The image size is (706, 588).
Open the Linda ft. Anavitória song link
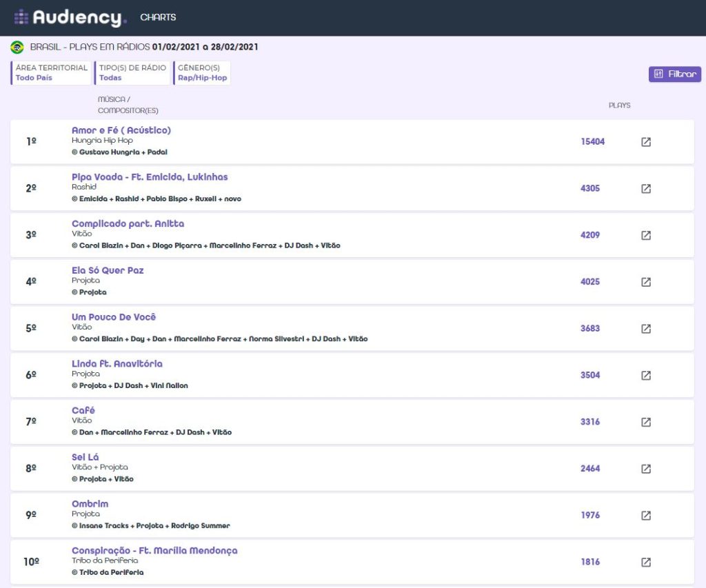pyautogui.click(x=117, y=364)
